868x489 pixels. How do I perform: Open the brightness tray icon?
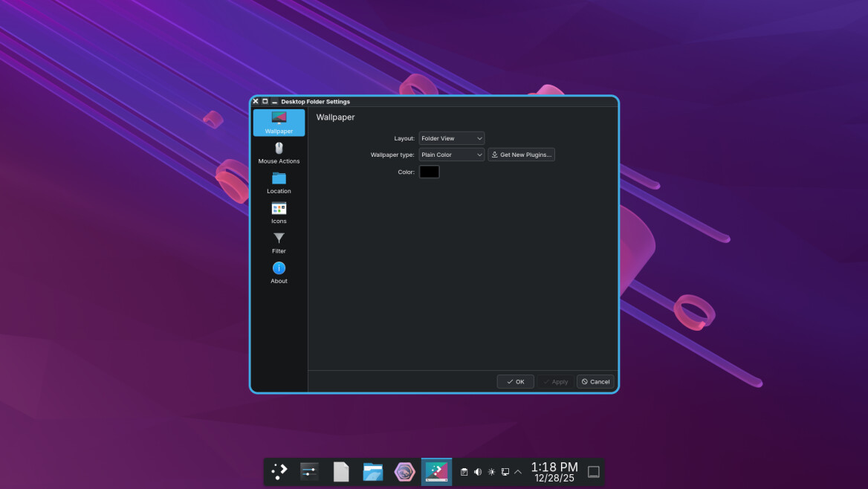coord(491,472)
